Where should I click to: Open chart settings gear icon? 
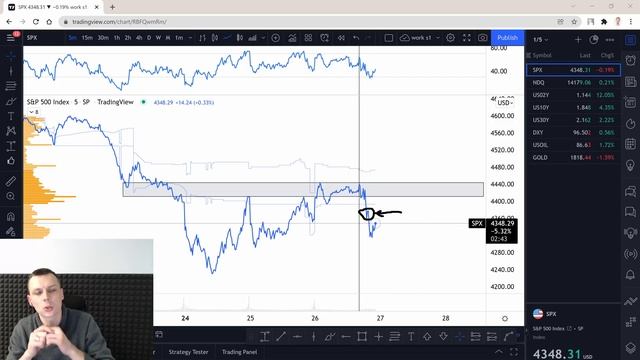[x=450, y=38]
